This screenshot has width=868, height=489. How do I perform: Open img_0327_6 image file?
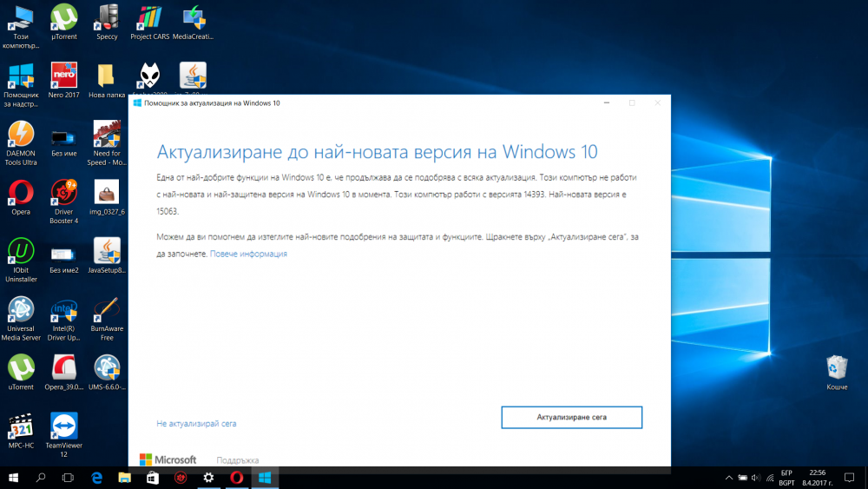[107, 198]
